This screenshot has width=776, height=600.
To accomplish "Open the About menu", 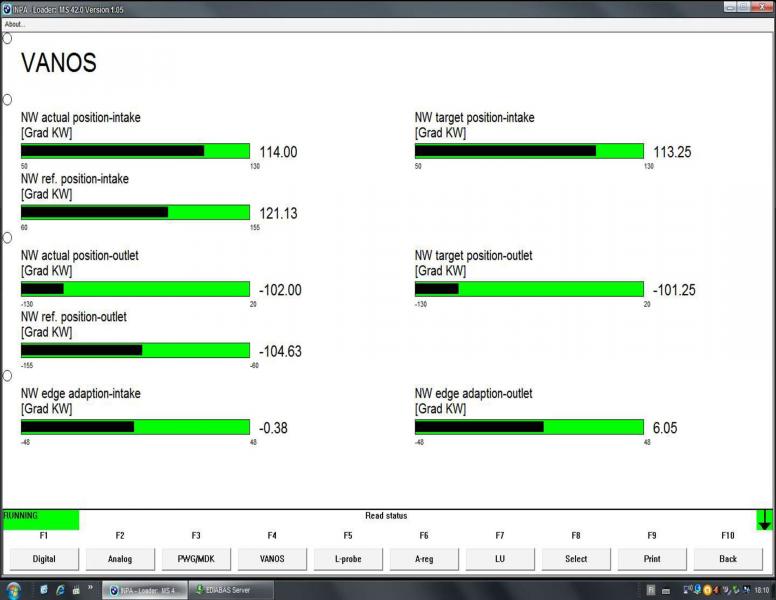I will 15,24.
